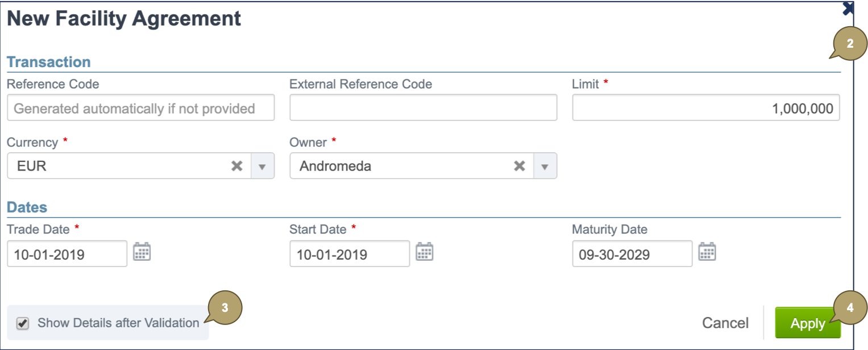Click the Reference Code input field
Viewport: 868px width, 350px height.
pos(140,107)
